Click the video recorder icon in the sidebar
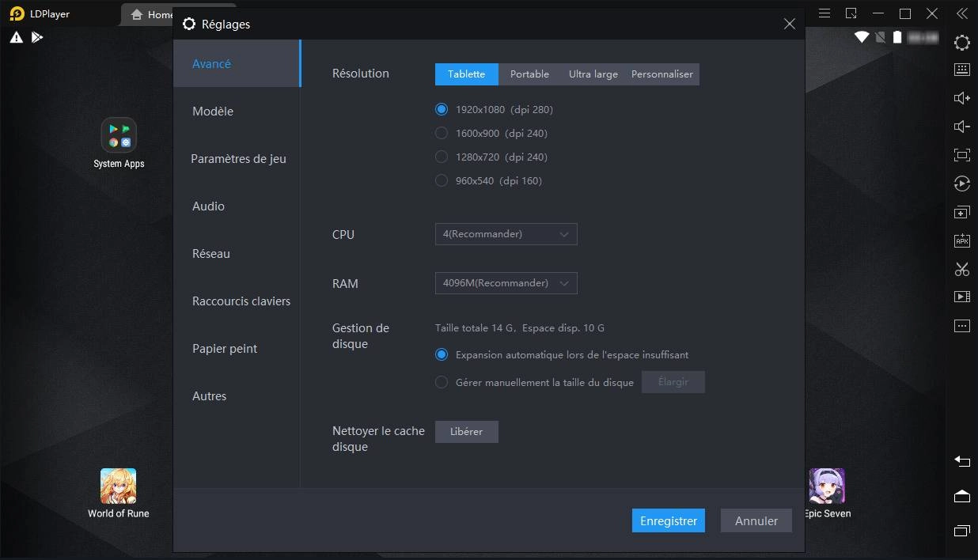978x560 pixels. [962, 297]
